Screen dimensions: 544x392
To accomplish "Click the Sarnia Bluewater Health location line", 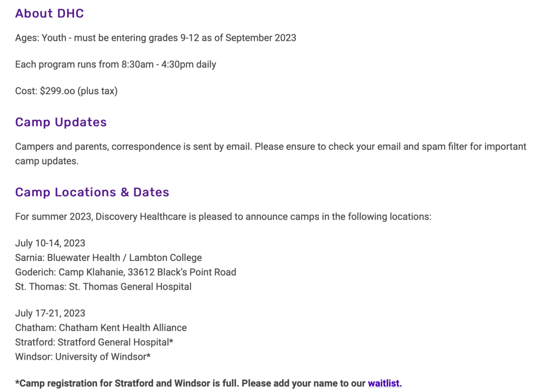I will point(108,258).
